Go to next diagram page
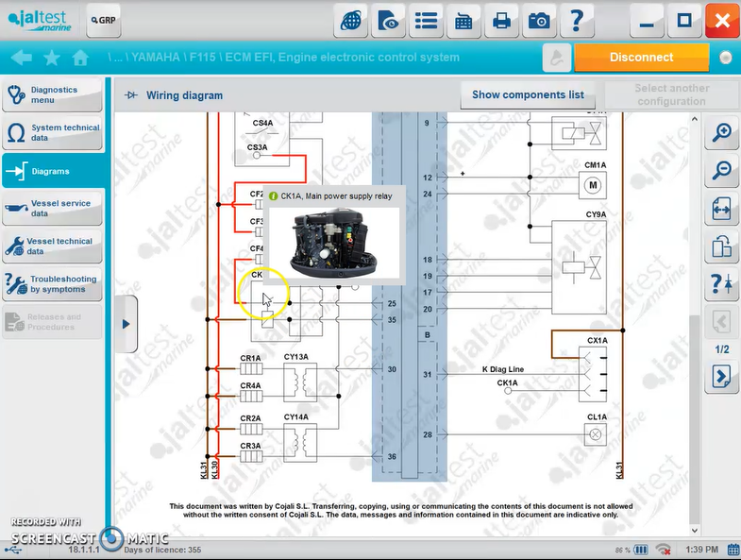Screen dimensions: 741x560 tap(721, 377)
